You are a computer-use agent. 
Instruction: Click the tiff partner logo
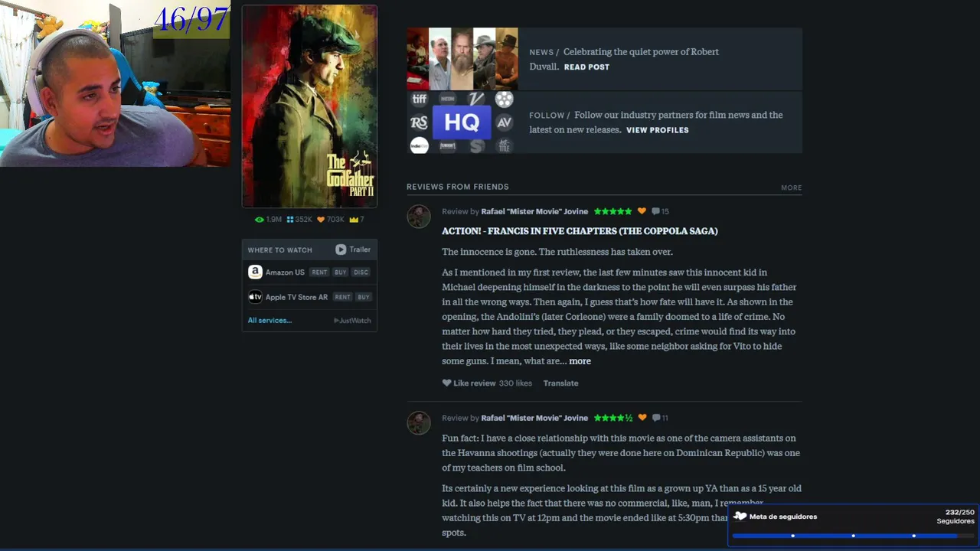tap(420, 99)
